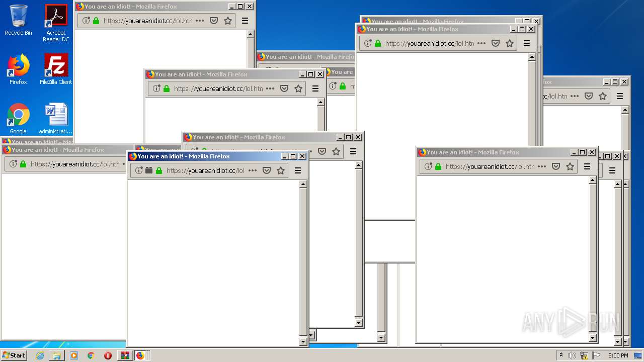Image resolution: width=644 pixels, height=362 pixels.
Task: Open the hamburger menu in active Firefox window
Action: coord(298,170)
